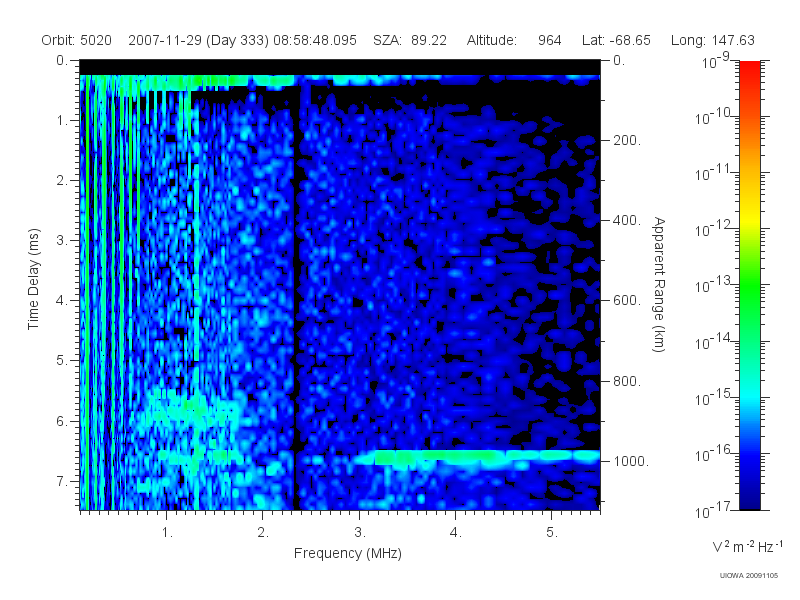Click the yellow region of the color bar
This screenshot has height=600, width=800.
coord(750,217)
